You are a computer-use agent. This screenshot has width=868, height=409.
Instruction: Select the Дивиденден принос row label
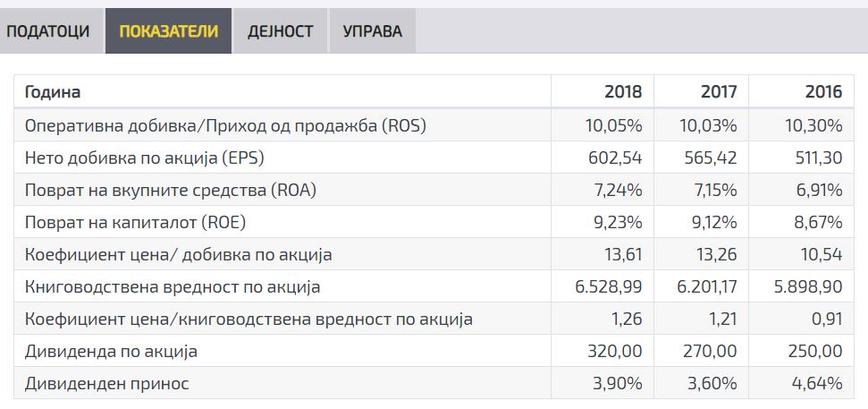[x=107, y=384]
